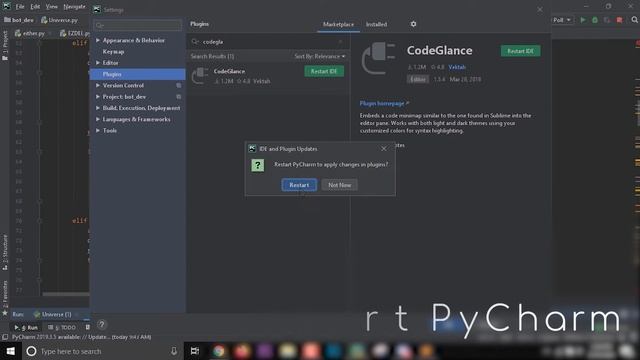Select the CodeGlance search result row
This screenshot has width=640, height=360.
[x=268, y=76]
